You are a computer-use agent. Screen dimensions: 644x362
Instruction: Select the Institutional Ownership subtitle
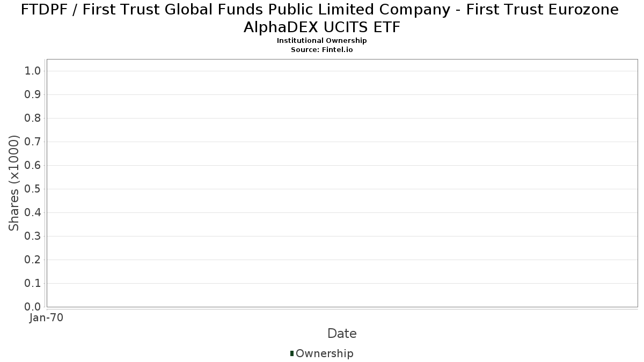[x=322, y=41]
